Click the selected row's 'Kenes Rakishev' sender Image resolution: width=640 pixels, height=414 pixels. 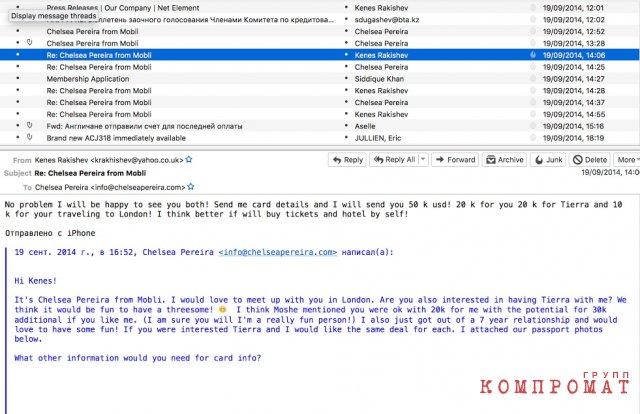(x=381, y=55)
